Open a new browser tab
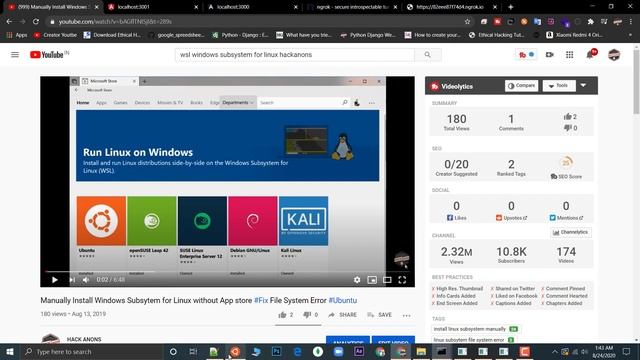 pos(510,7)
